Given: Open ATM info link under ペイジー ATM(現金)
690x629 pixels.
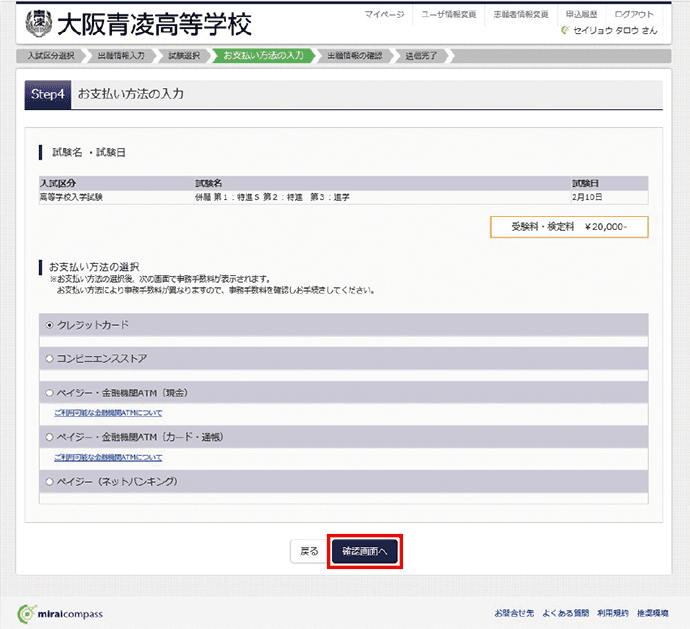Looking at the screenshot, I should pos(108,413).
